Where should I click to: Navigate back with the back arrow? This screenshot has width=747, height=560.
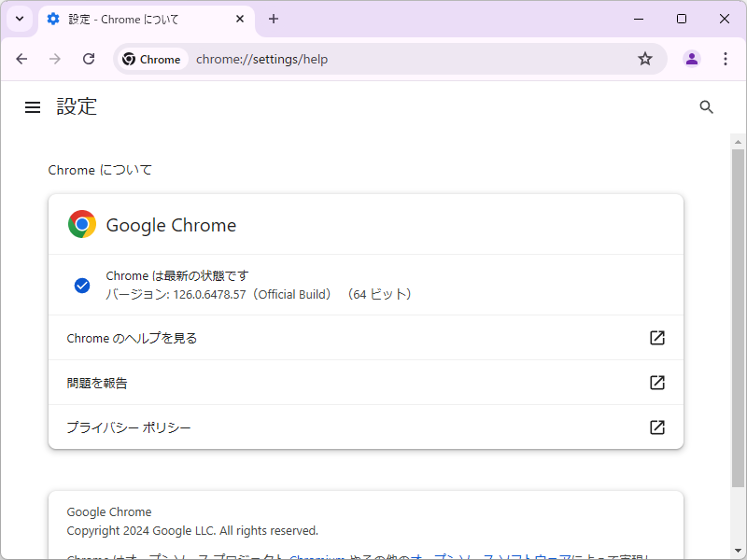tap(21, 58)
